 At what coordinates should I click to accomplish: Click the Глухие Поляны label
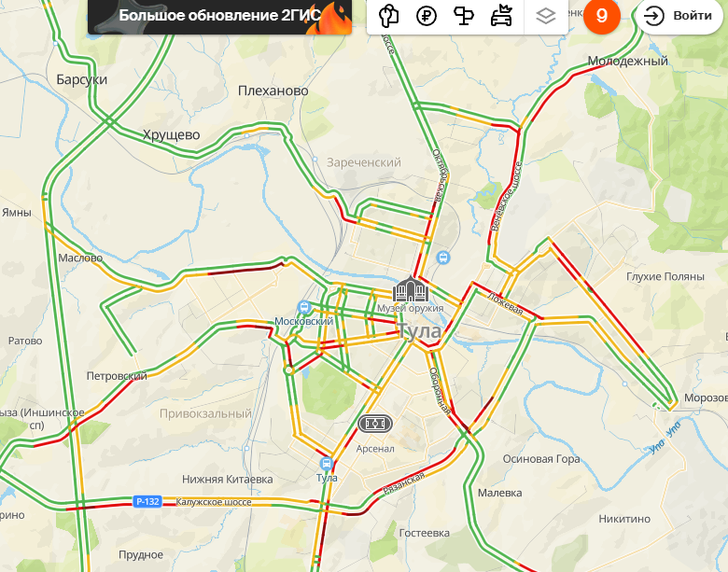point(665,276)
